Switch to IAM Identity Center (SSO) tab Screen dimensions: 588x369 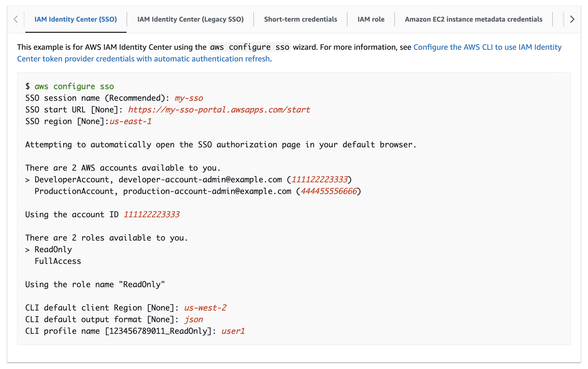(x=76, y=19)
